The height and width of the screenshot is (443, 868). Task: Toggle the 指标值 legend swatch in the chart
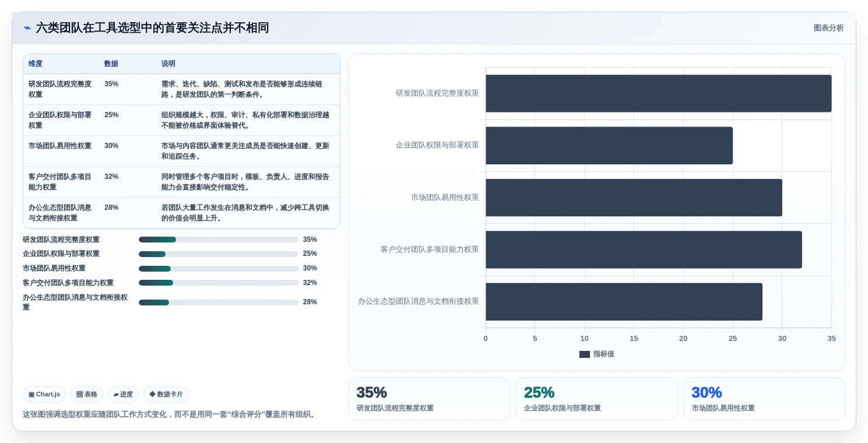585,354
